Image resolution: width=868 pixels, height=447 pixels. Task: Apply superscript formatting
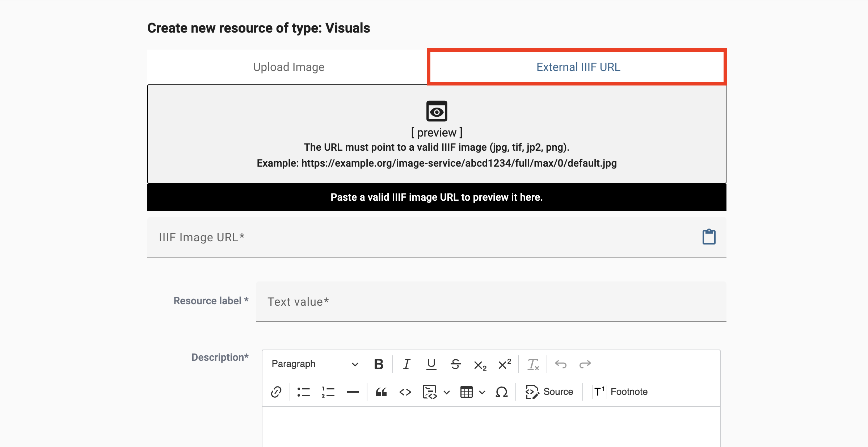point(504,364)
